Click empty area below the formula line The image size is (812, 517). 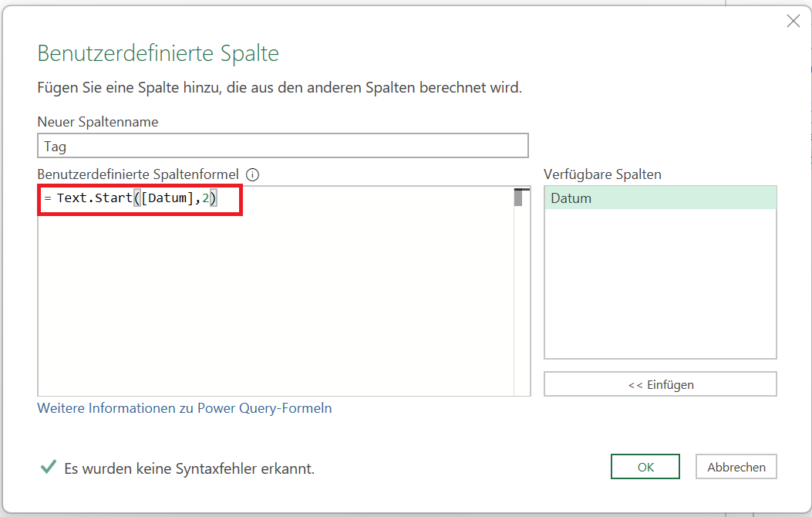(270, 309)
